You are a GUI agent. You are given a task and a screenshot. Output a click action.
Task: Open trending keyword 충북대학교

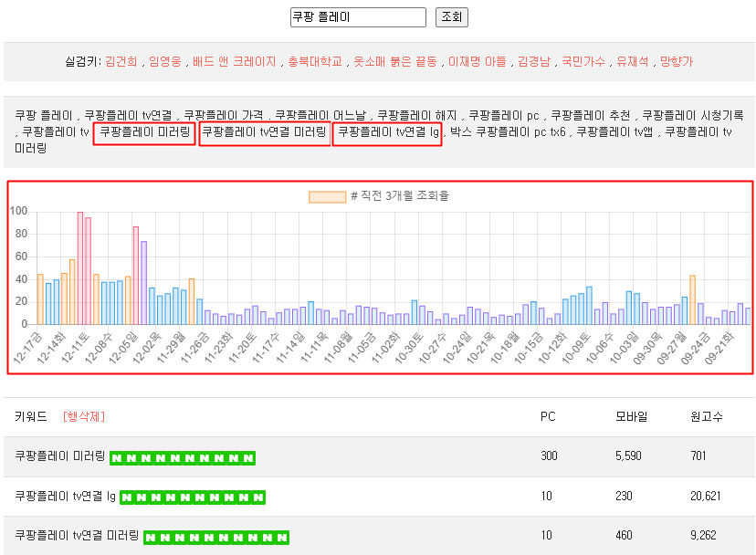pyautogui.click(x=315, y=62)
